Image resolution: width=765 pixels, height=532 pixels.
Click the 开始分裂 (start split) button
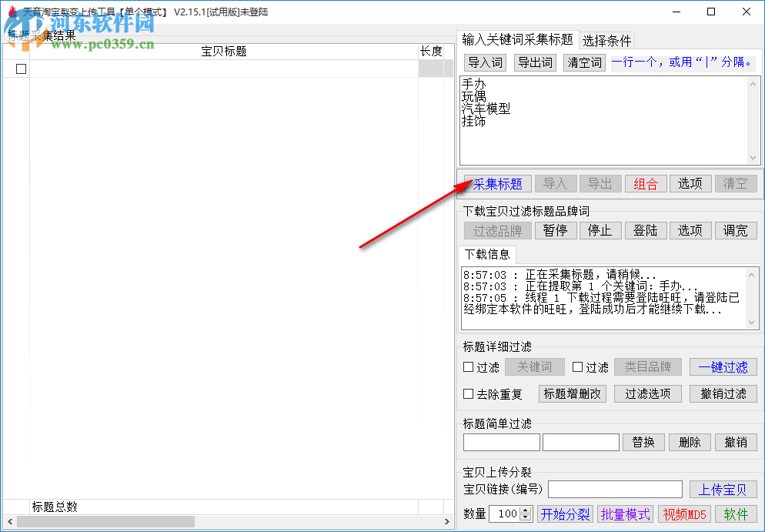point(565,514)
